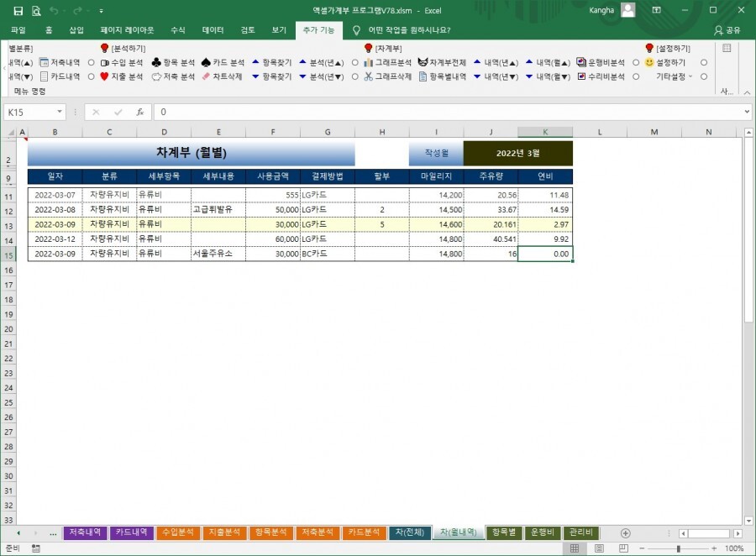The image size is (756, 556).
Task: Open 저축내역 savings list command
Action: [60, 63]
